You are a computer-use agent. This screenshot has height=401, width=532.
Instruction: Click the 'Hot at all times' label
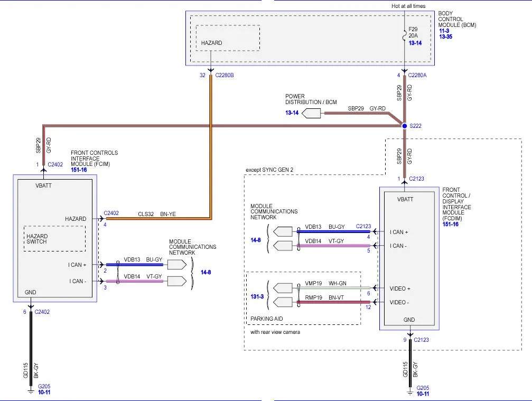408,6
